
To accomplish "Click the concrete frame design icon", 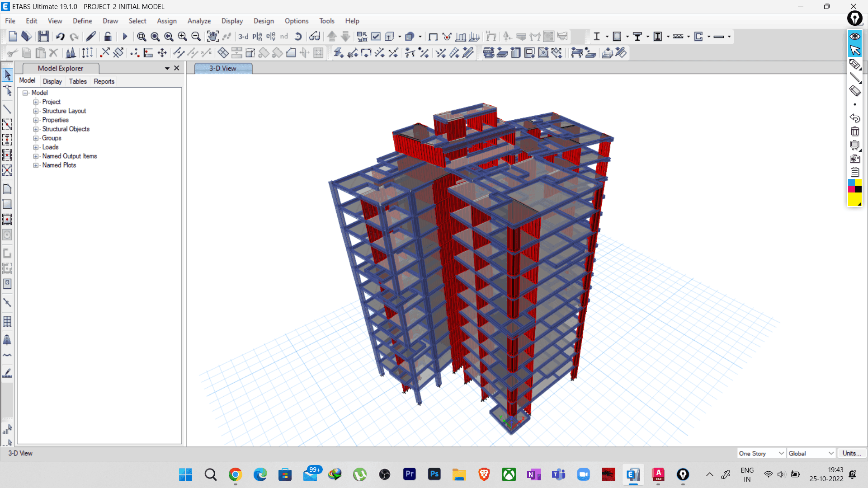I will click(617, 37).
